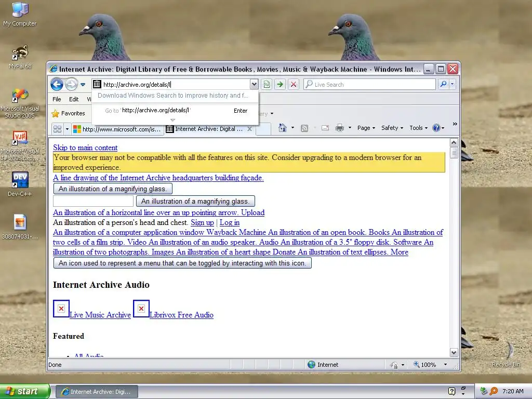
Task: Expand the command bar overflow chevron
Action: (455, 124)
